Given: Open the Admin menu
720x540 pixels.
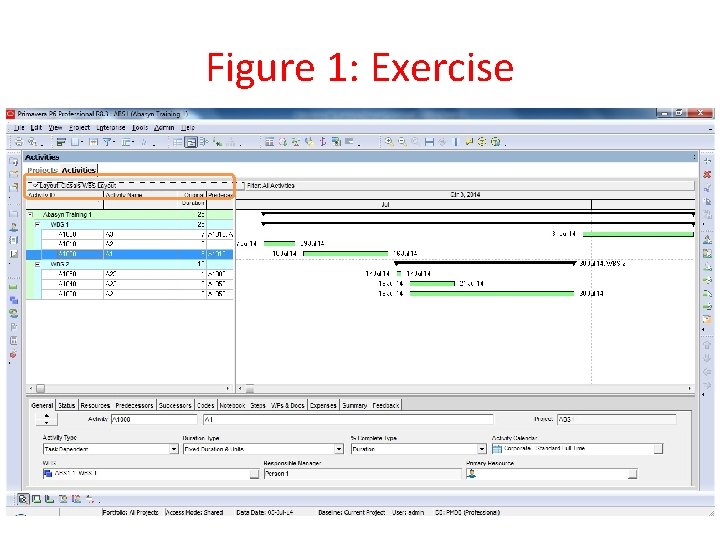Looking at the screenshot, I should tap(163, 128).
